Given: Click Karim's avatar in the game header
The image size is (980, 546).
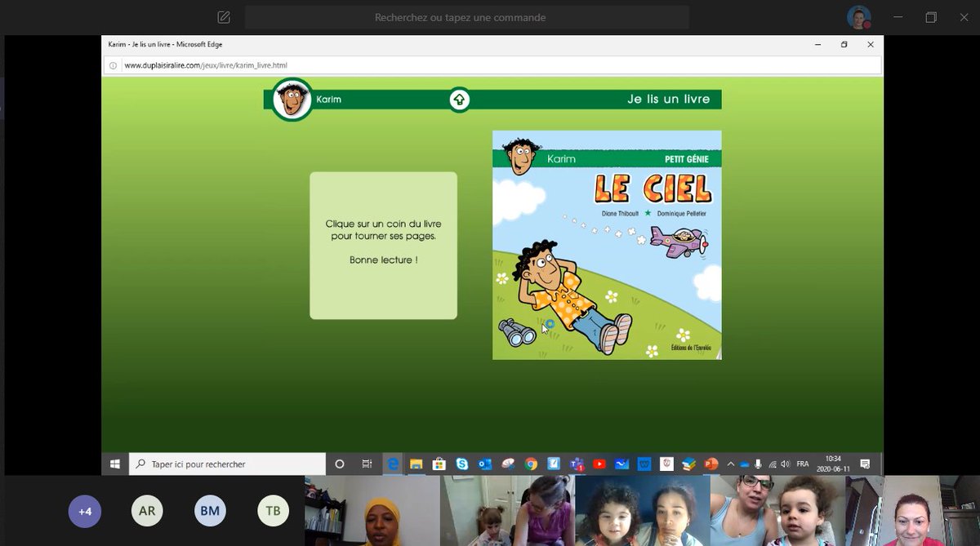Looking at the screenshot, I should tap(291, 100).
